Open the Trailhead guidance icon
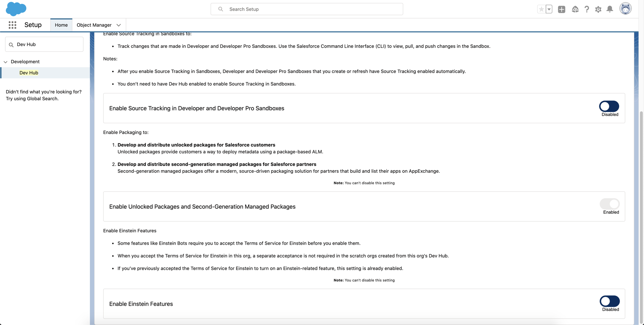644x325 pixels. [575, 9]
